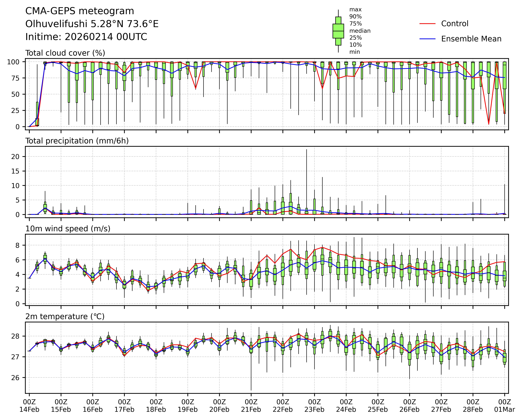Click the CMA-GEPS meteogram title
The image size is (522, 420).
coord(80,11)
